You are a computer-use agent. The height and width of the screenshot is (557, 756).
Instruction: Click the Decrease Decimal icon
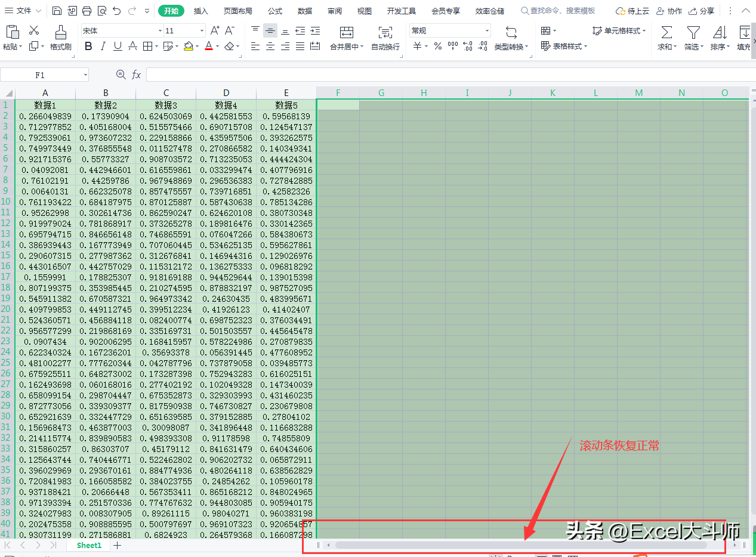pos(483,46)
